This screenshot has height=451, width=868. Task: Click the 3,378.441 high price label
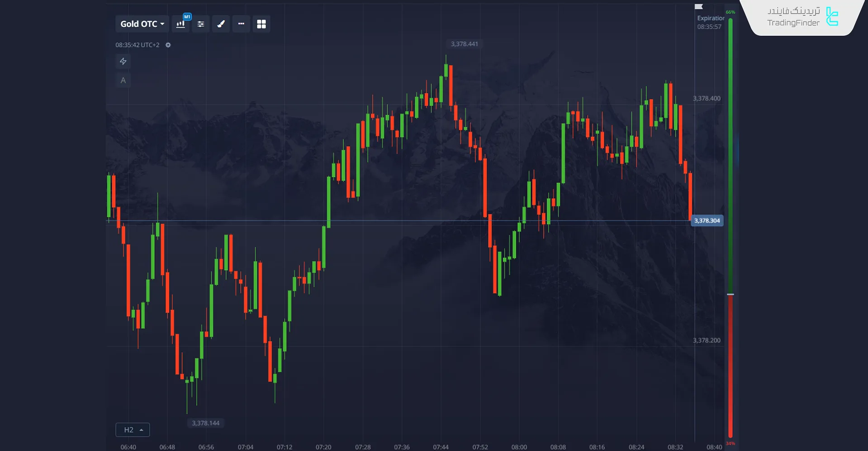[464, 44]
